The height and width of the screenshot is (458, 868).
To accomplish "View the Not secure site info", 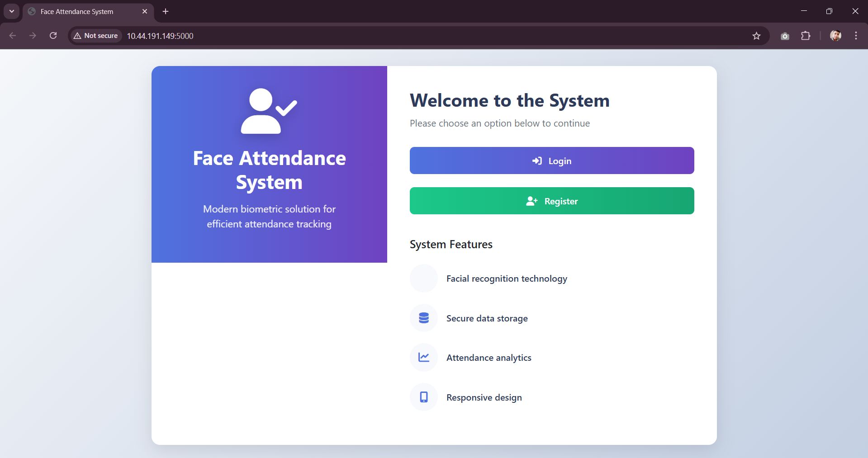I will (96, 36).
